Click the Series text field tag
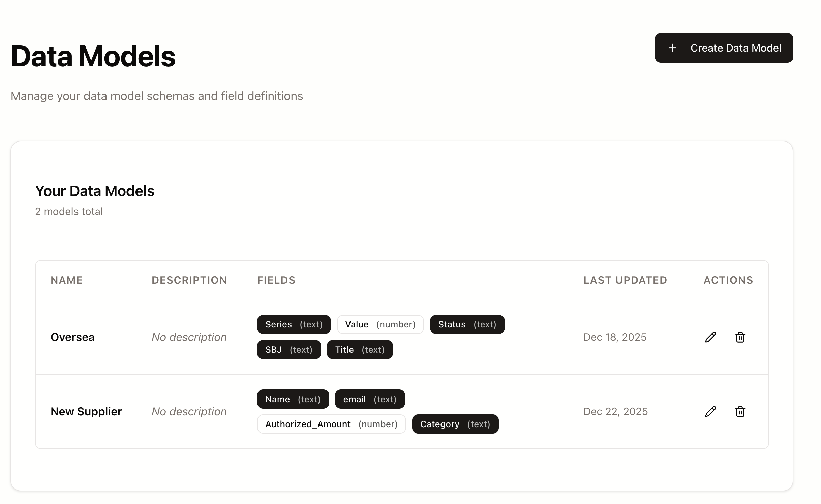 pyautogui.click(x=294, y=324)
